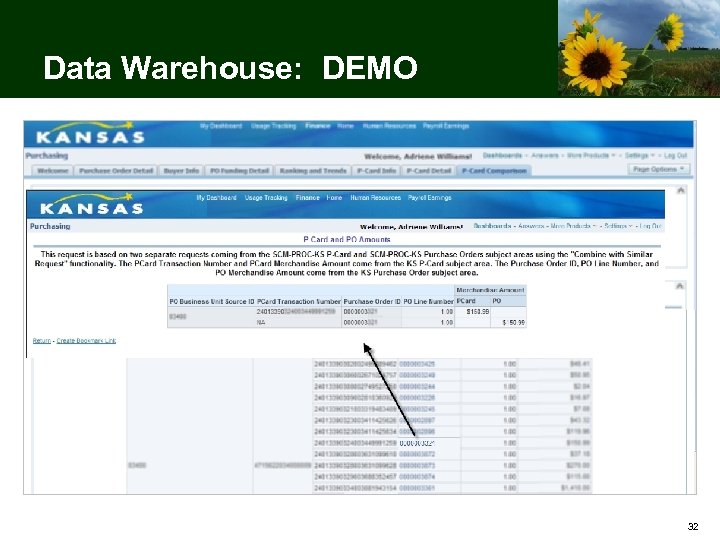Click the PCard amount value $150.99
This screenshot has width=720, height=540.
point(478,312)
